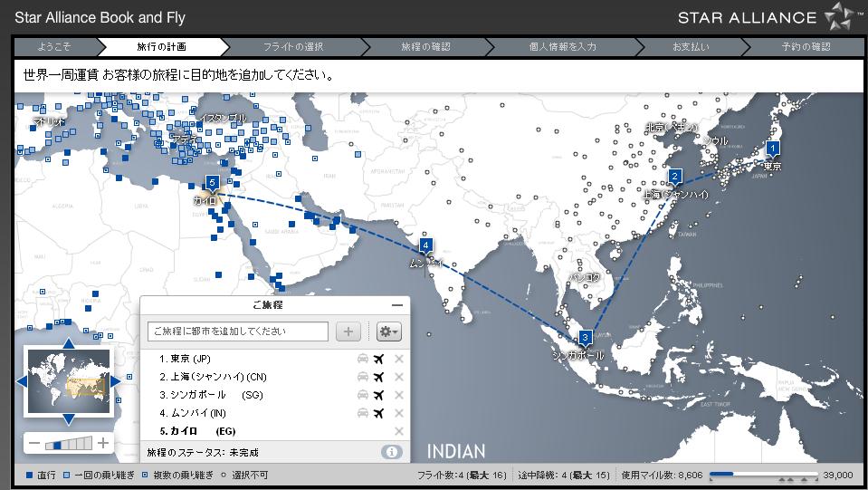
Task: Click the 39,000 mileage limit value
Action: (x=838, y=475)
